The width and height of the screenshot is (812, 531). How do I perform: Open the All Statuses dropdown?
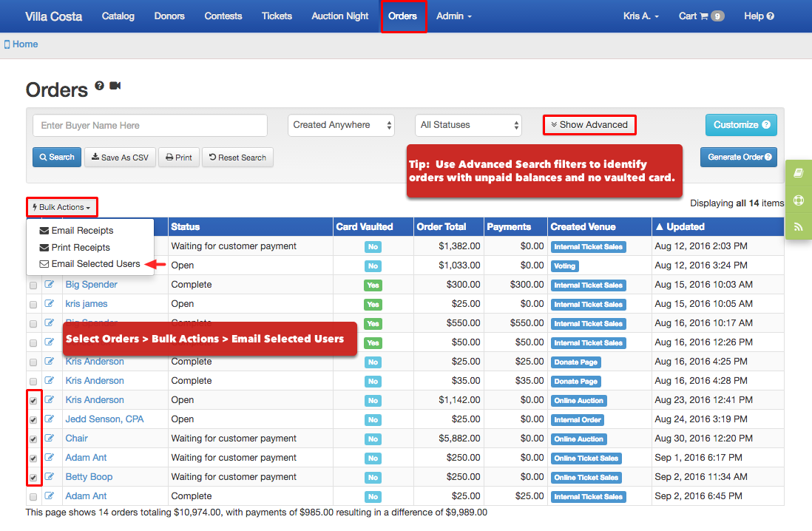point(468,126)
